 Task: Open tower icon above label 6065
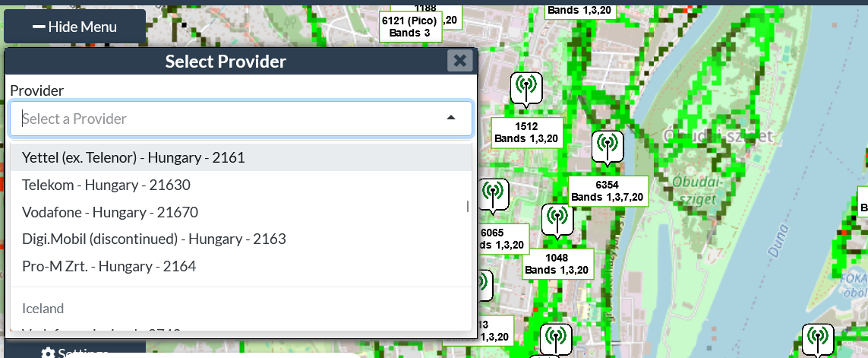coord(492,196)
